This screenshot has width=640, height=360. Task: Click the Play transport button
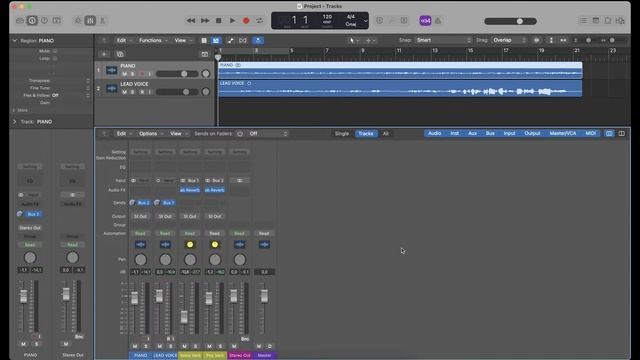(x=232, y=20)
